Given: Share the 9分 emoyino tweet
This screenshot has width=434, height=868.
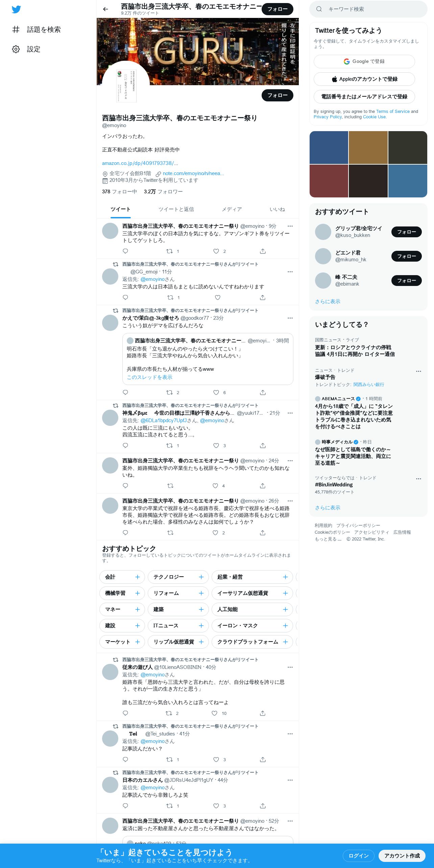Looking at the screenshot, I should click(263, 251).
